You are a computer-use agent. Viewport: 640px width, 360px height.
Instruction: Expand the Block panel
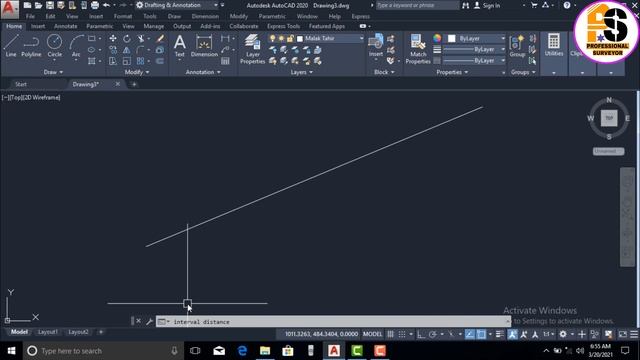384,72
